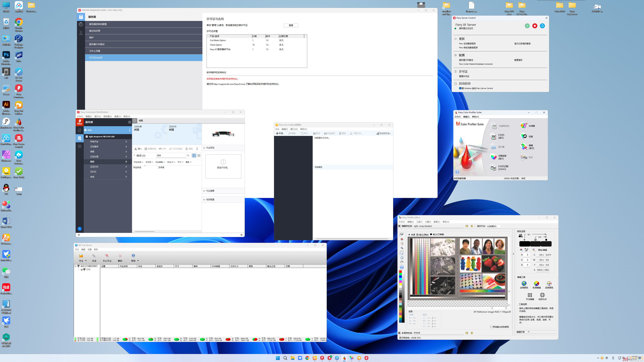
Task: Click the 管理 button for licenses
Action: [291, 25]
